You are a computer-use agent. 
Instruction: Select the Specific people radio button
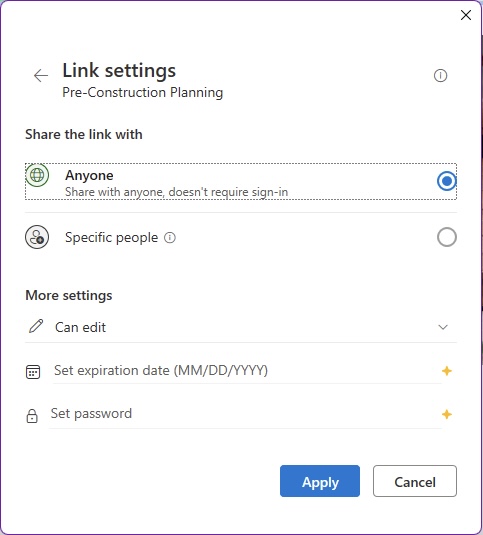pyautogui.click(x=447, y=237)
